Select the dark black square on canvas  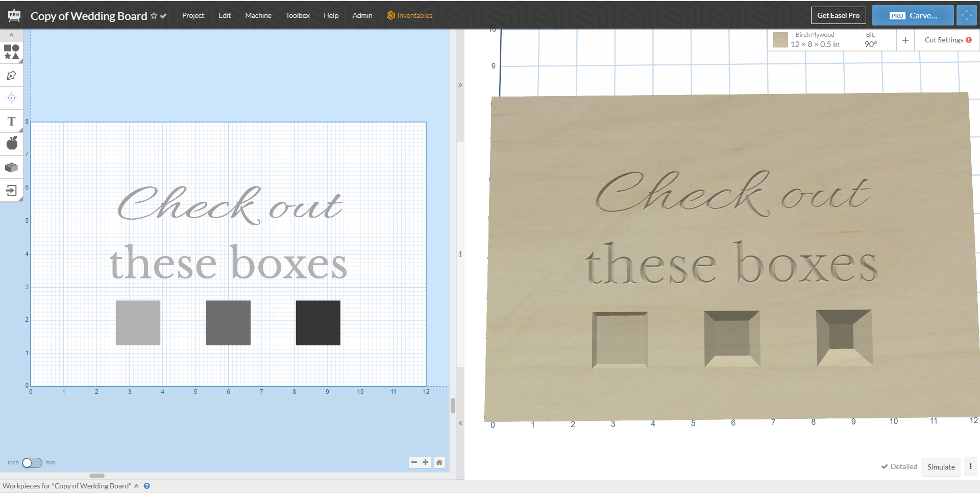point(318,323)
